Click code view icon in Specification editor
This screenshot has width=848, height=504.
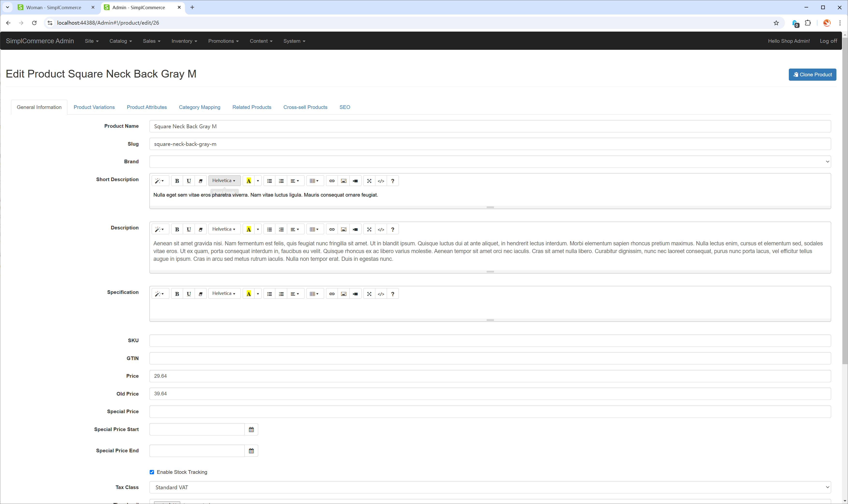381,294
